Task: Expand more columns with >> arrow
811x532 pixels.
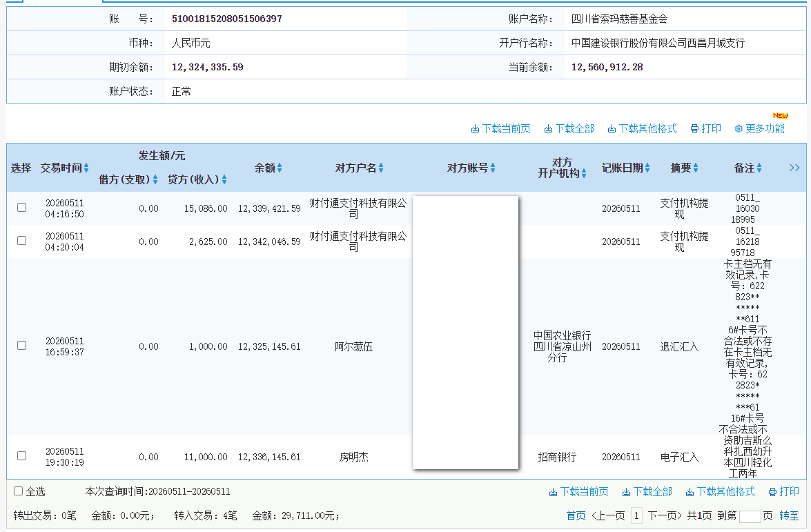Action: [794, 168]
